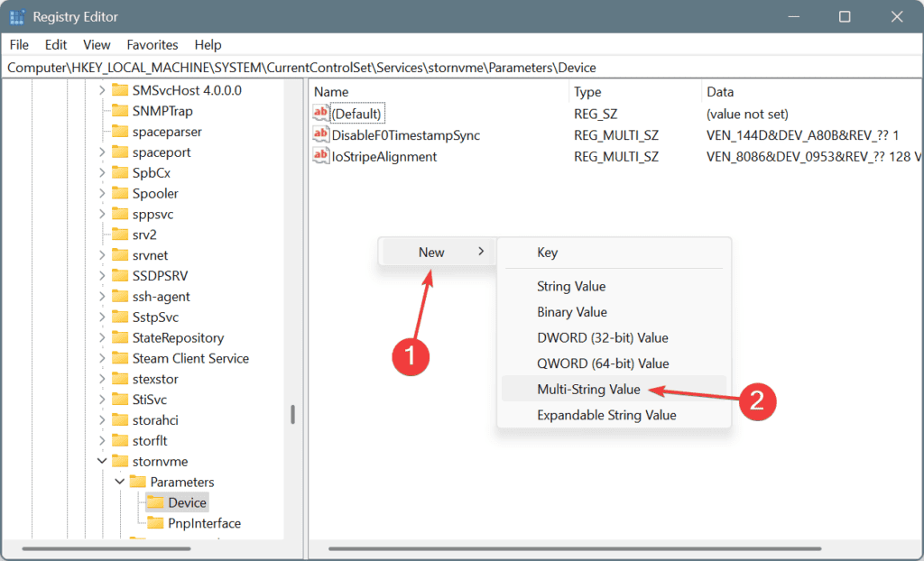Image resolution: width=924 pixels, height=561 pixels.
Task: Click the srvnet folder icon
Action: coord(120,255)
